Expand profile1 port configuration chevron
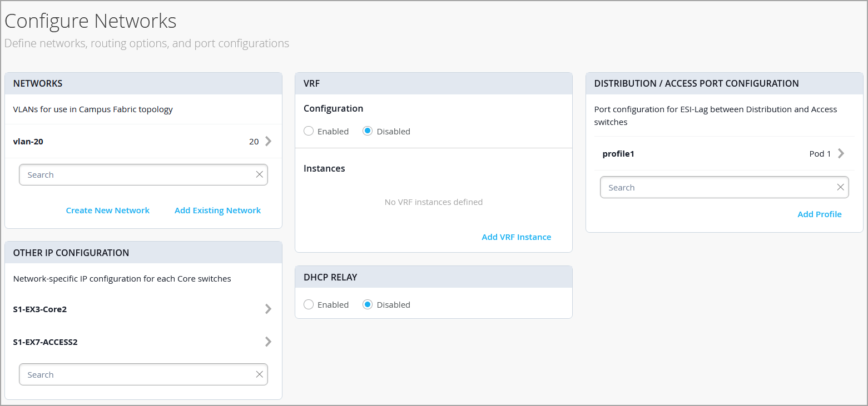868x406 pixels. pyautogui.click(x=841, y=153)
